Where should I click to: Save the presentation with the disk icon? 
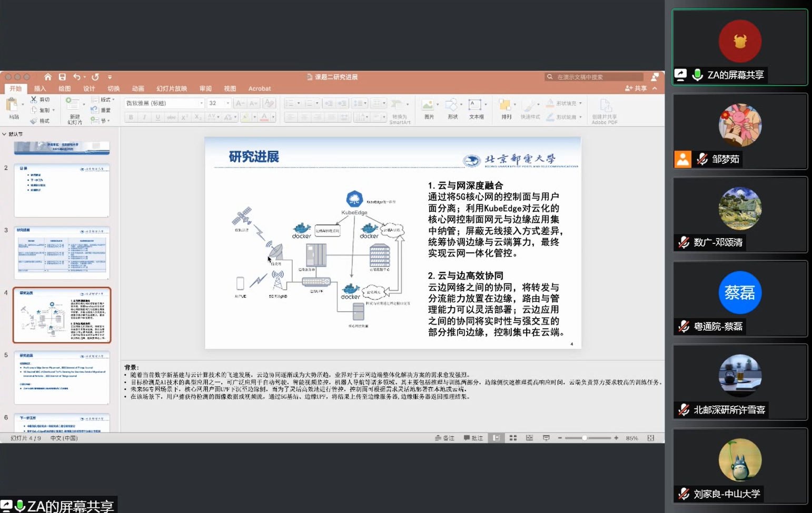point(62,77)
